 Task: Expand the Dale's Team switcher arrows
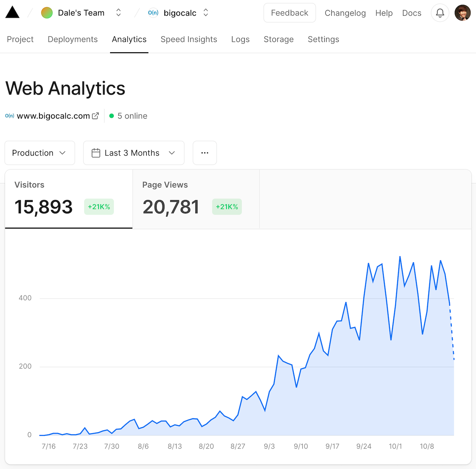[119, 13]
